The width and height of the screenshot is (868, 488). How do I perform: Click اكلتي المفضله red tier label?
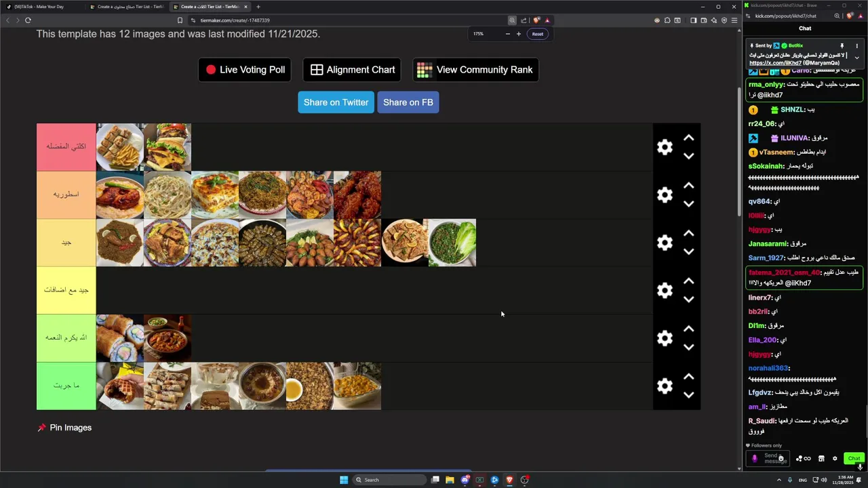click(x=66, y=147)
